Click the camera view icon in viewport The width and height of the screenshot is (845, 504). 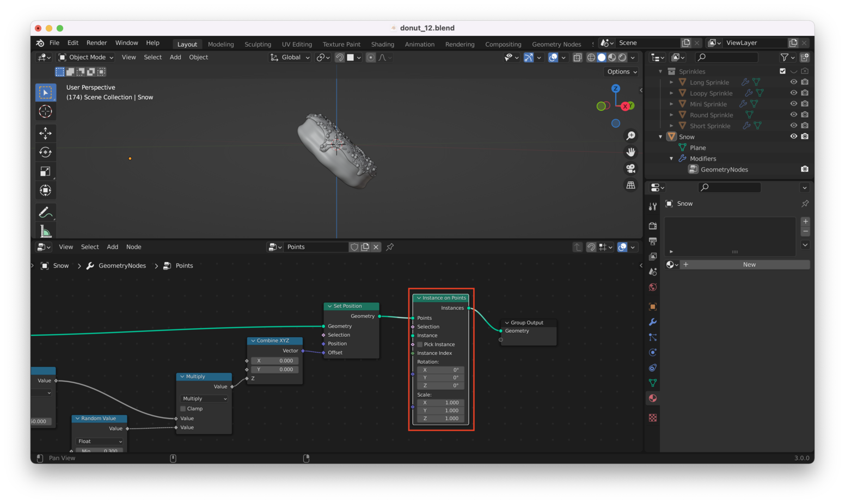630,169
